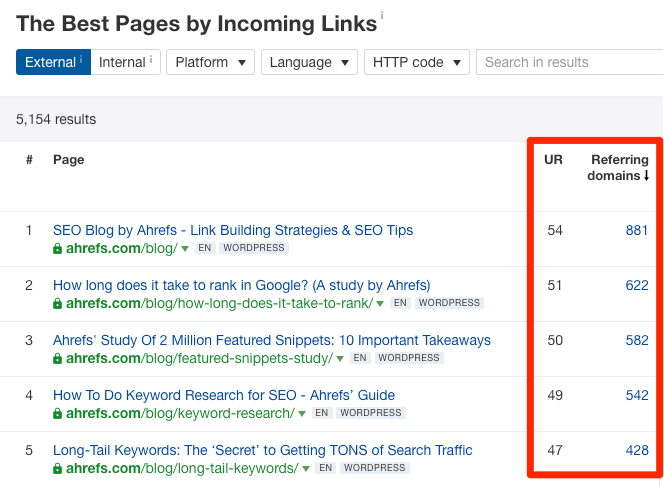Open the SEO Blog by Ahrefs page link

(232, 230)
